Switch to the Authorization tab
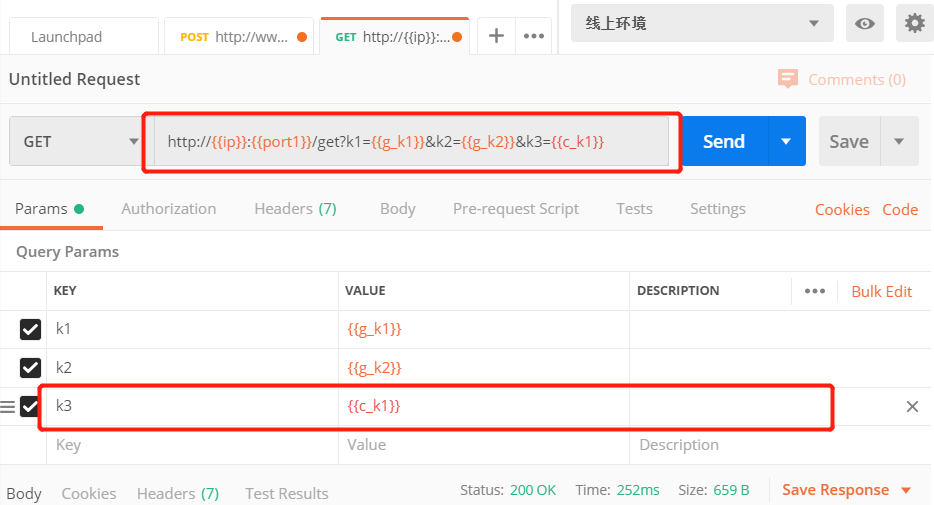 click(169, 209)
